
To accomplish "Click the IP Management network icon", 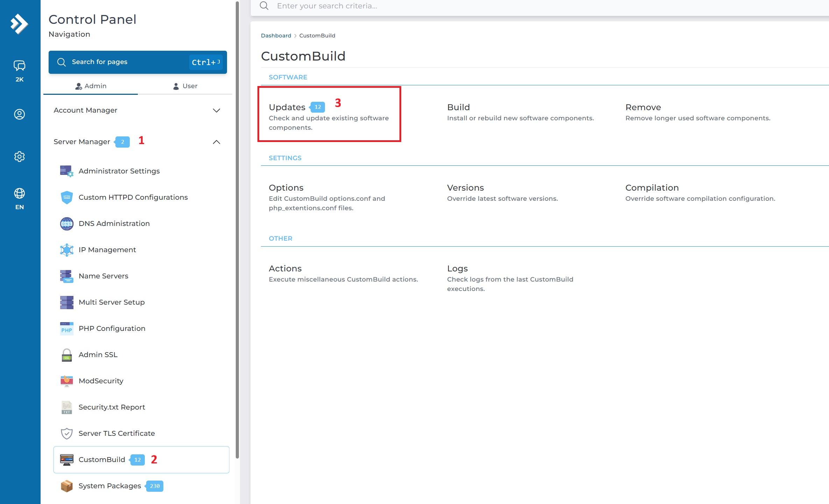I will [x=66, y=250].
